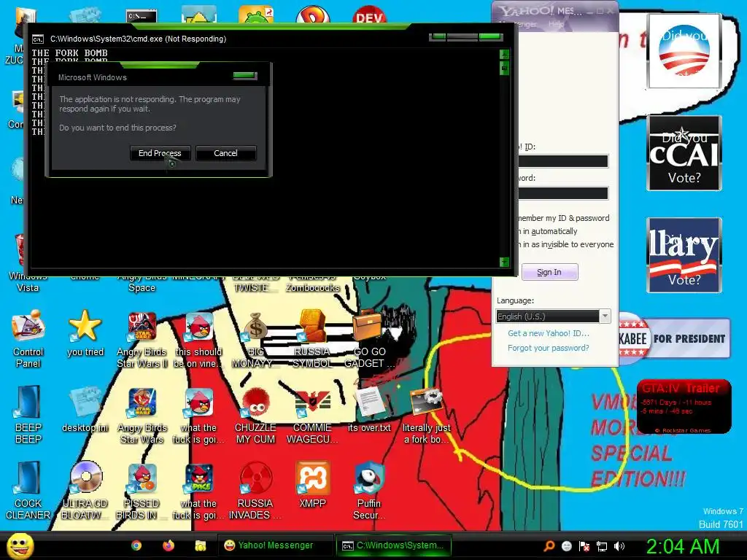
Task: Open the Control Panel desktop icon
Action: [28, 339]
